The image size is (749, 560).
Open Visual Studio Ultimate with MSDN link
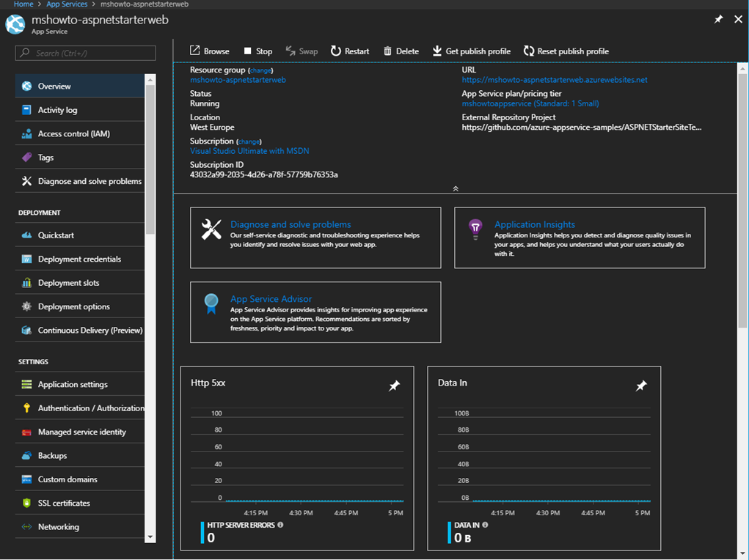pyautogui.click(x=249, y=151)
